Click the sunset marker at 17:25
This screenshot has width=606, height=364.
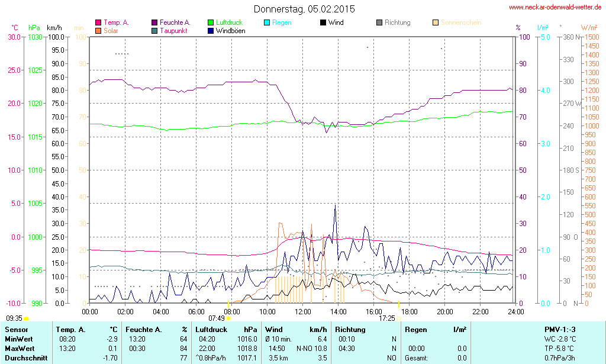[399, 318]
